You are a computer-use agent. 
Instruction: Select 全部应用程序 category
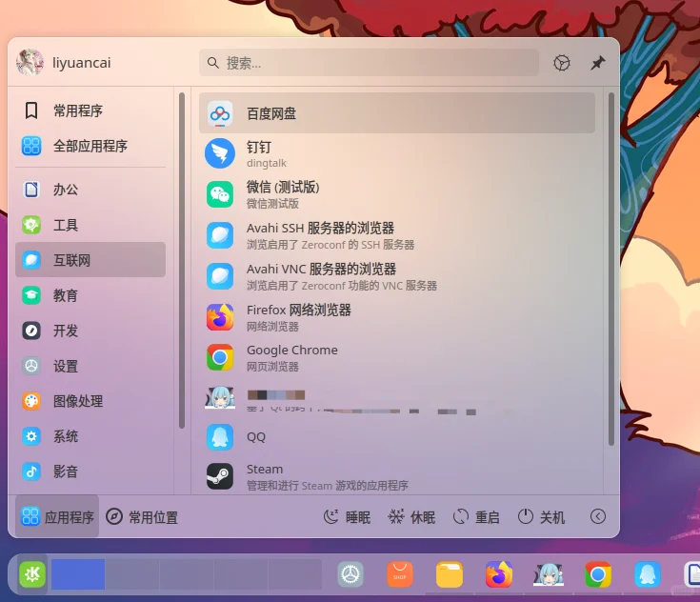pos(90,146)
